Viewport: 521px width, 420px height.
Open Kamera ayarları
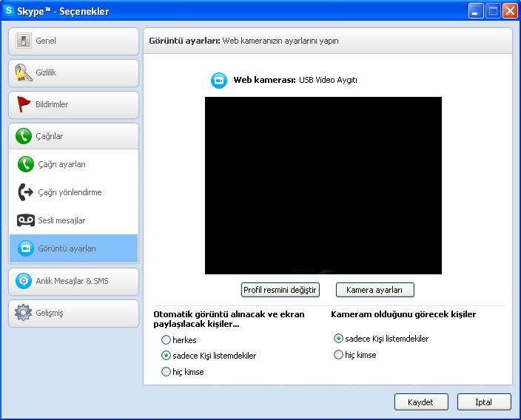[x=374, y=290]
